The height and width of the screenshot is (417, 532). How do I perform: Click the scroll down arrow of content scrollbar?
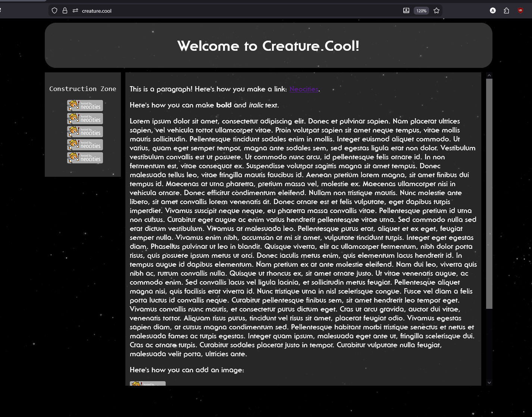click(x=489, y=382)
